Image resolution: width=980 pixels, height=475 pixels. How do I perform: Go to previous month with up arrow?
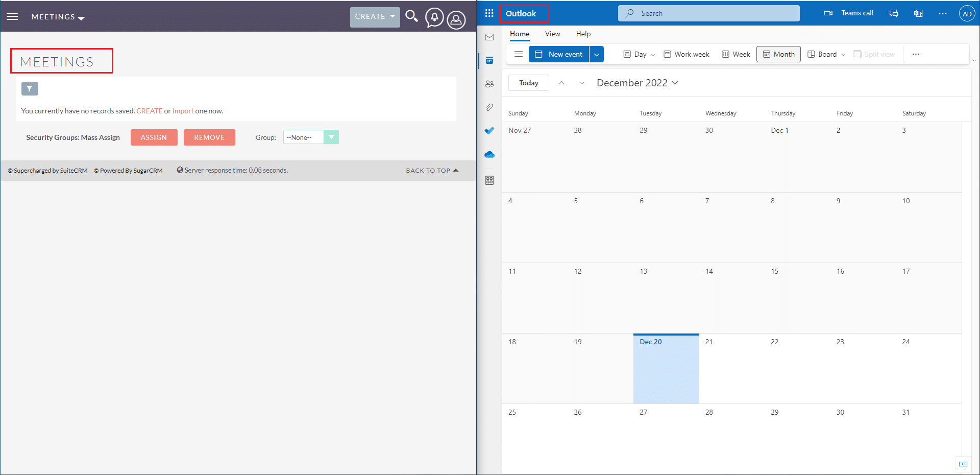point(561,83)
